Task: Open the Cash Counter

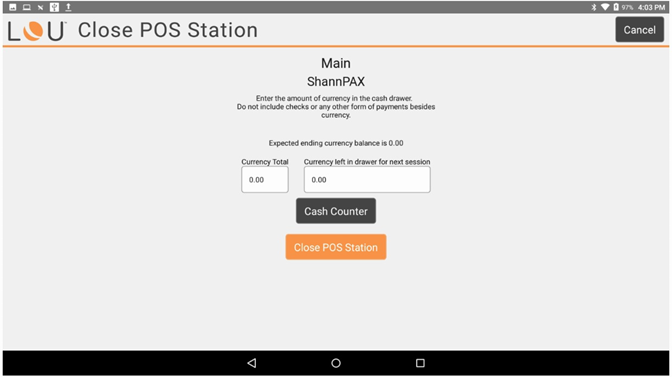Action: tap(336, 211)
